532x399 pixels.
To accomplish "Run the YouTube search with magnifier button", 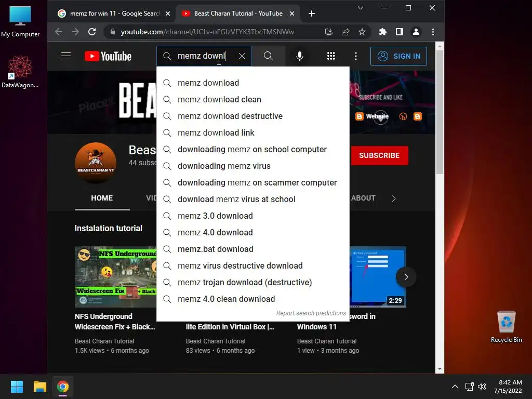I will (x=269, y=56).
